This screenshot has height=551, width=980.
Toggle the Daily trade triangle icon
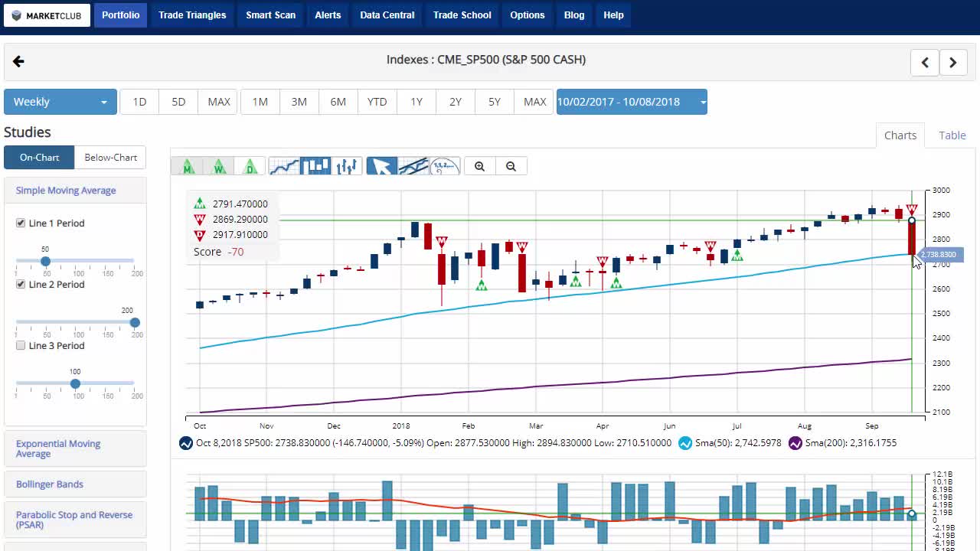point(250,166)
